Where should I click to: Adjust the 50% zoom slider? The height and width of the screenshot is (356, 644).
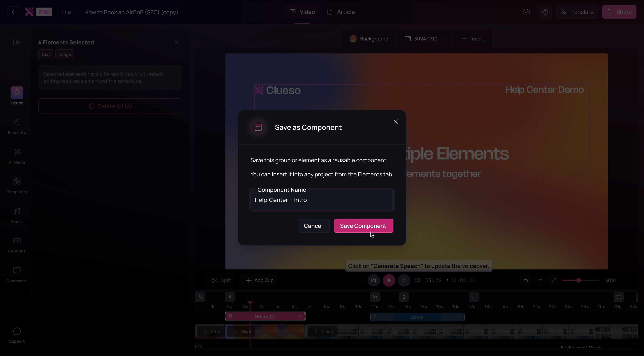point(579,280)
